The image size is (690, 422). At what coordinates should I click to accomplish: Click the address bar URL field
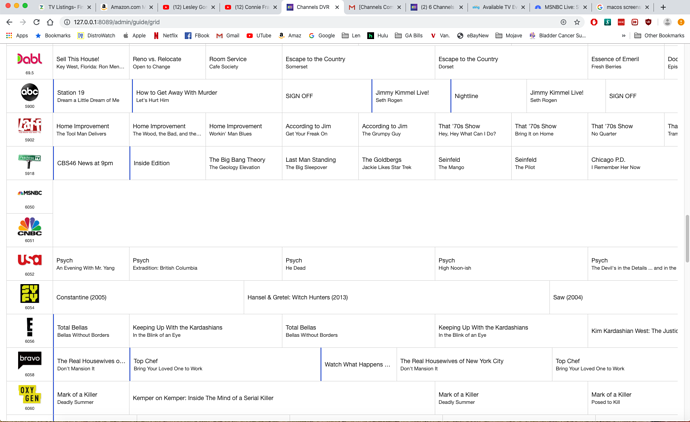[300, 22]
